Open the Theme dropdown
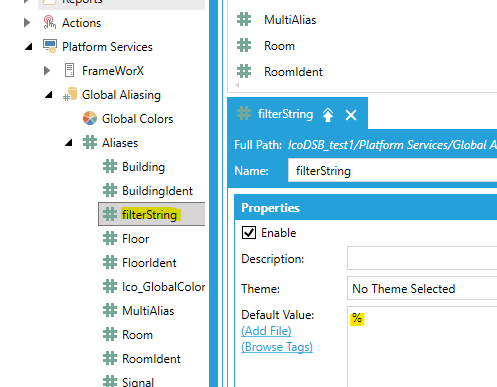This screenshot has height=387, width=497. (422, 288)
